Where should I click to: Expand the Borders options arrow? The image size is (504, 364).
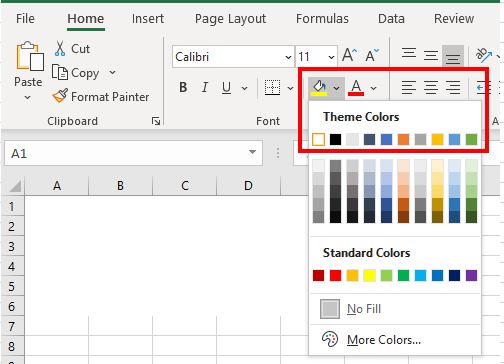pos(290,88)
